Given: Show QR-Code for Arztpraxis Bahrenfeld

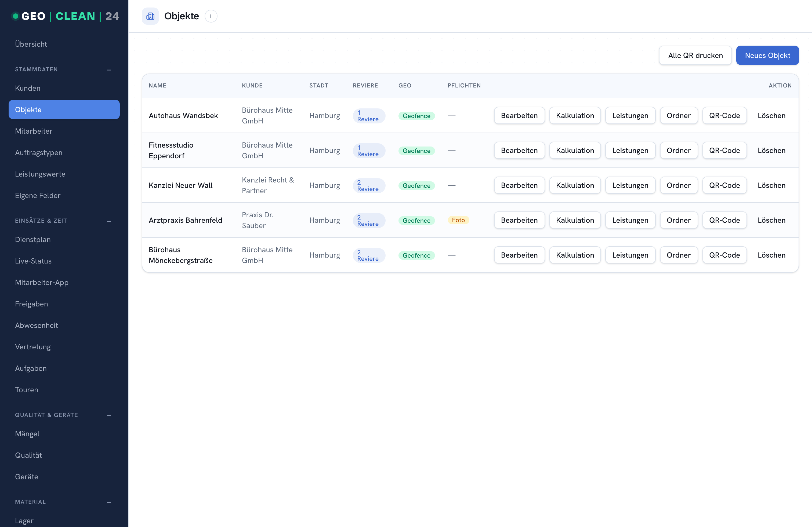Looking at the screenshot, I should pyautogui.click(x=724, y=220).
